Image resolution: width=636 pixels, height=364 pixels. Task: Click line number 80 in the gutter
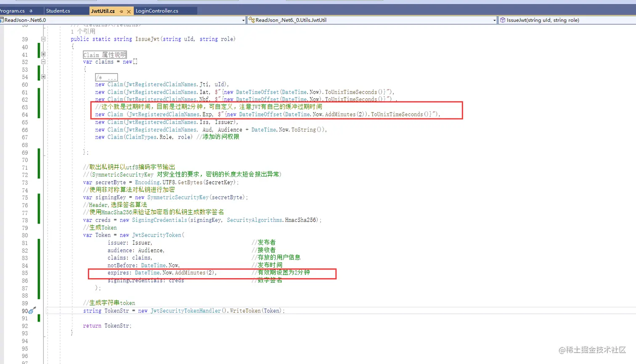[x=25, y=235]
